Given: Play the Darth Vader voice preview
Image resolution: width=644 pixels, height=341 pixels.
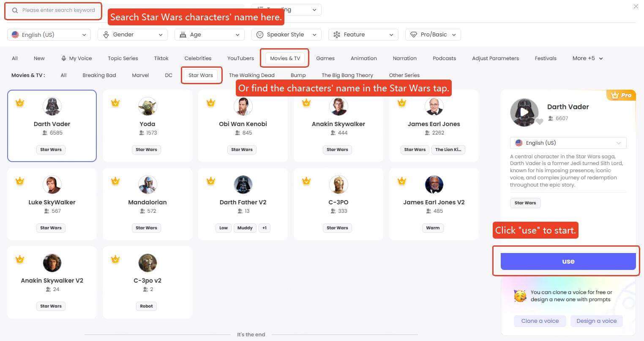Looking at the screenshot, I should (524, 112).
